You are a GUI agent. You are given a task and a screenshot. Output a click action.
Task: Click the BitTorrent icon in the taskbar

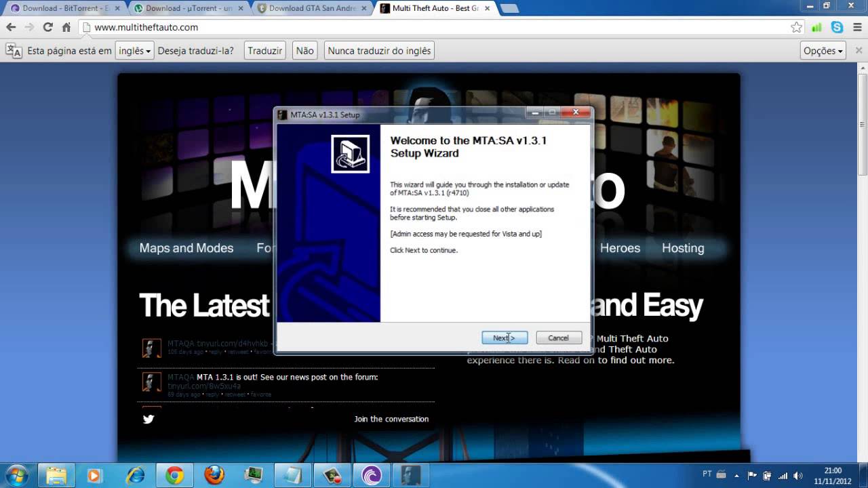pos(372,475)
